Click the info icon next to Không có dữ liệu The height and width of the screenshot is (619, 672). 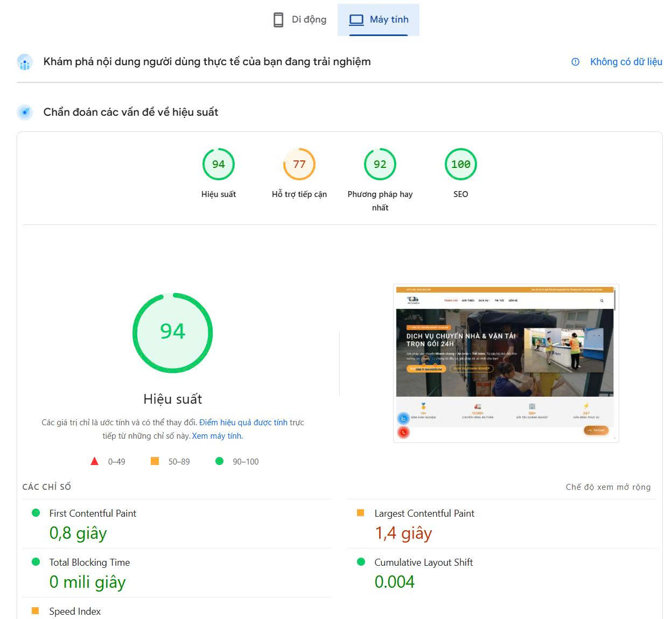[574, 62]
